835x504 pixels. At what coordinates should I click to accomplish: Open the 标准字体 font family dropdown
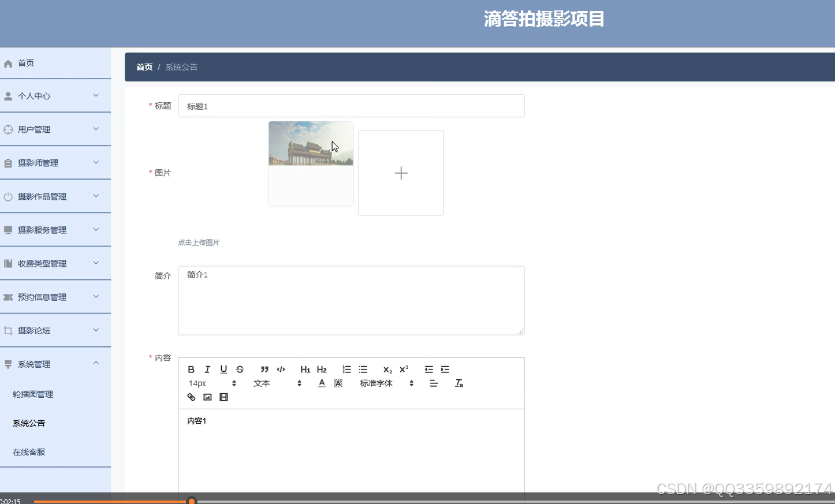point(386,383)
